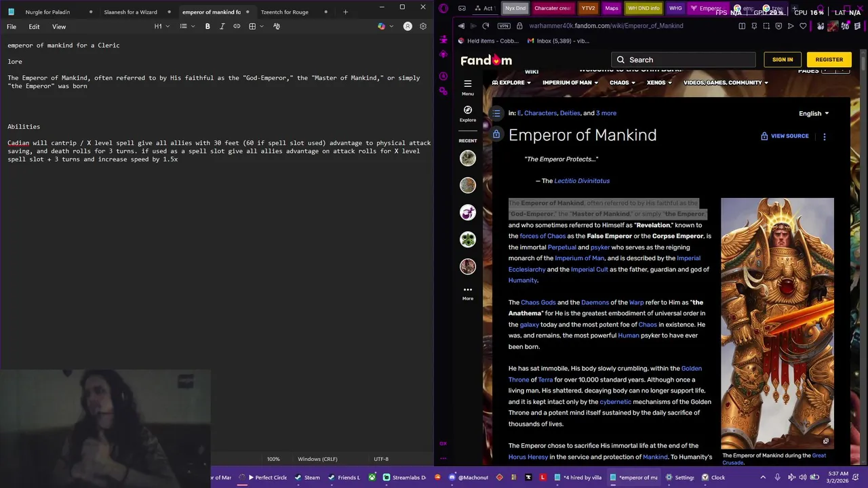Open Xbox app from taskbar
The image size is (868, 488).
click(x=372, y=477)
